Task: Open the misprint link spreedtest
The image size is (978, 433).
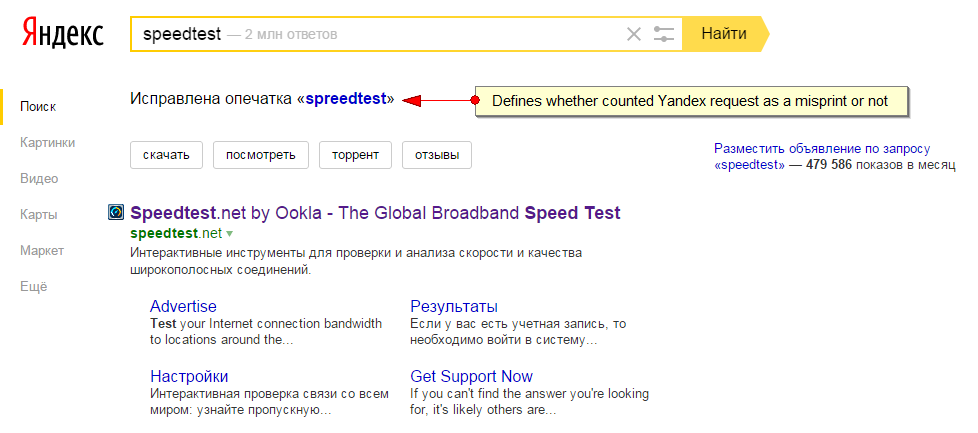Action: click(x=346, y=99)
